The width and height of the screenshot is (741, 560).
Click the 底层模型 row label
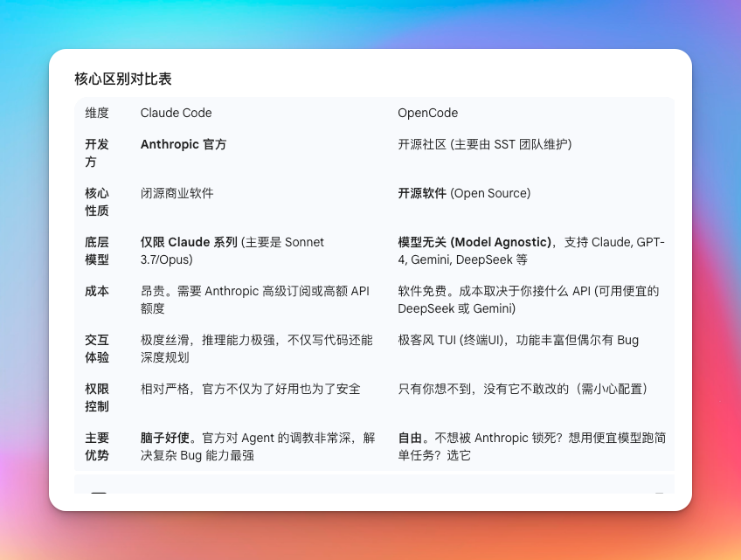[x=96, y=252]
